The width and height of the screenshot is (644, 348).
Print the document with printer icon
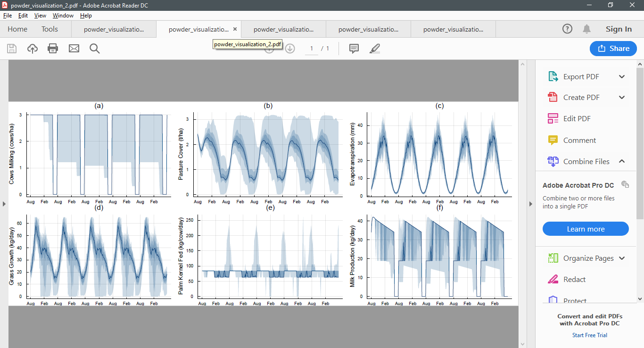[53, 49]
